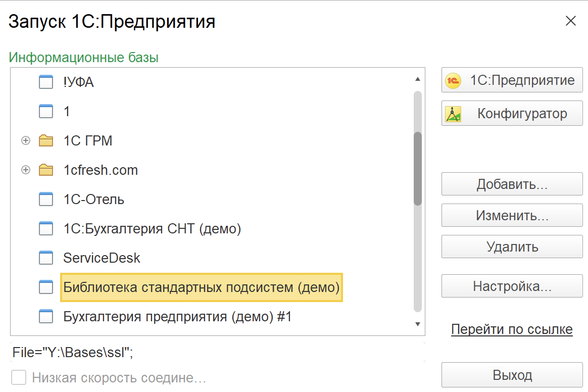The width and height of the screenshot is (588, 392).
Task: Toggle the Низкая скорость соединения checkbox
Action: (19, 378)
